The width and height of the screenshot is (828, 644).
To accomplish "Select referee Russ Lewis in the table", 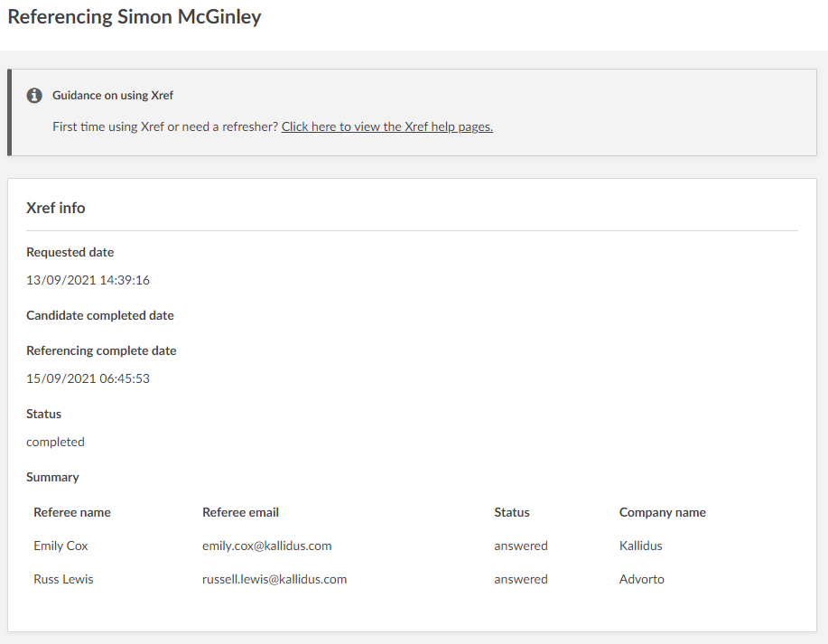I will (63, 579).
